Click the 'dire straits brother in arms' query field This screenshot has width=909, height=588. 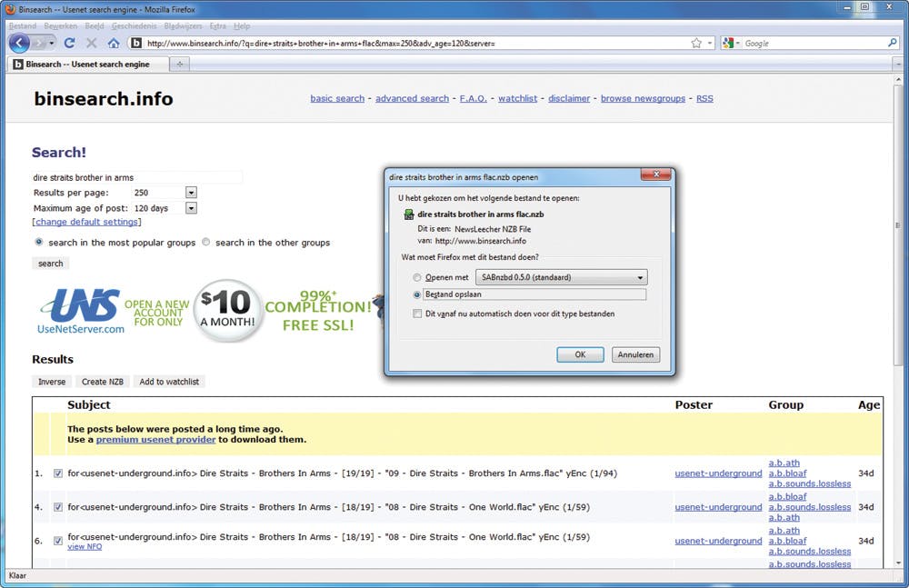(137, 177)
